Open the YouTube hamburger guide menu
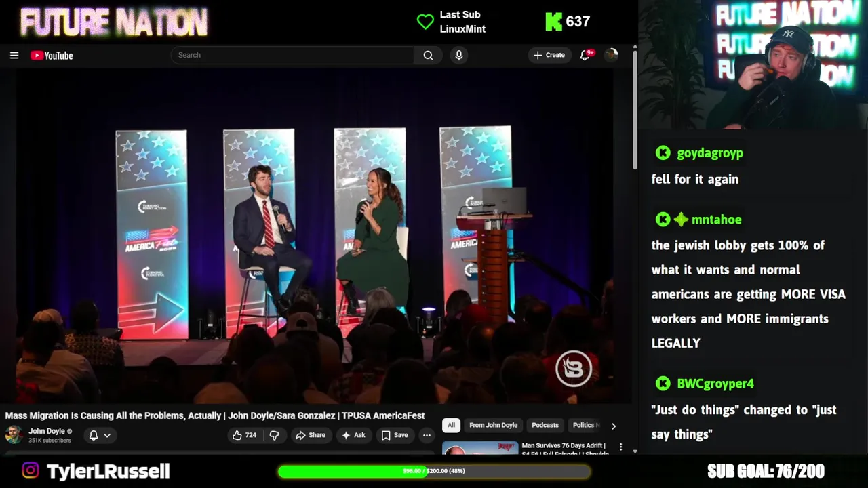 pyautogui.click(x=14, y=56)
